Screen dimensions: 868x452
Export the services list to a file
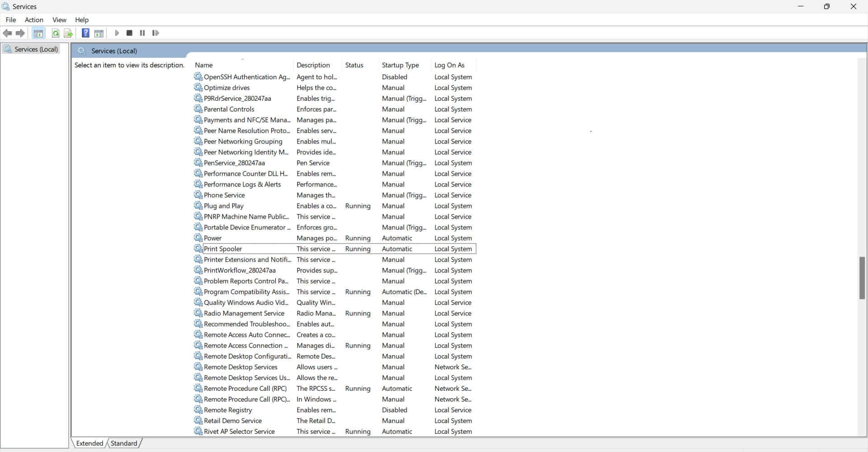(68, 33)
